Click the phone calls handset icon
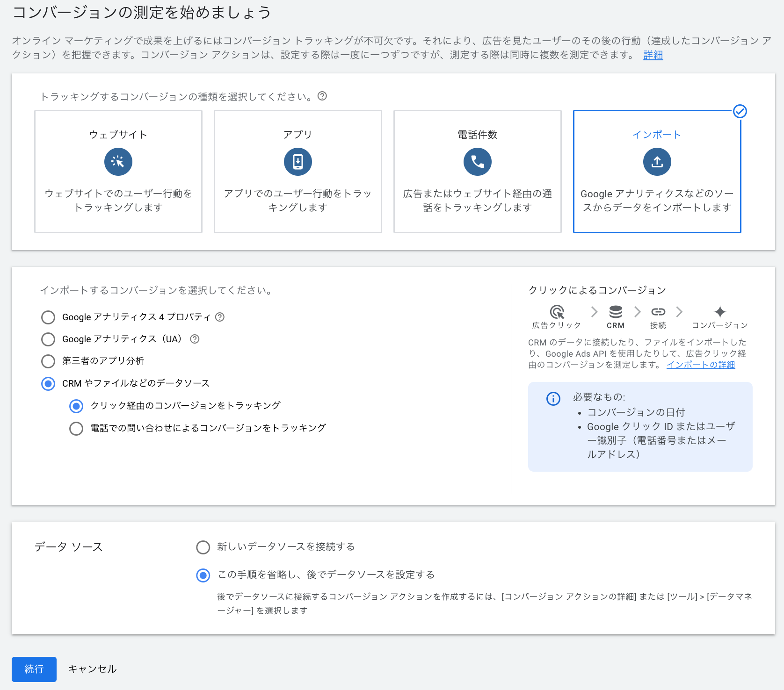 click(478, 162)
